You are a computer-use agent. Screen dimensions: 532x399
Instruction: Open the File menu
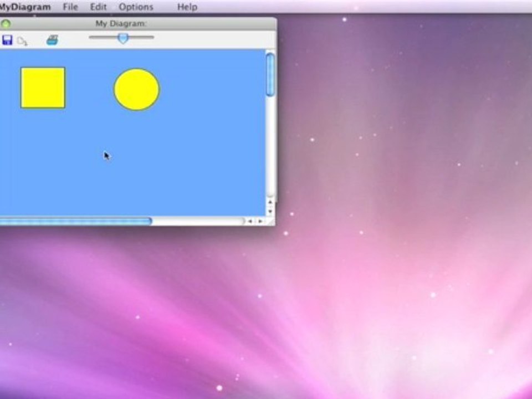(70, 7)
